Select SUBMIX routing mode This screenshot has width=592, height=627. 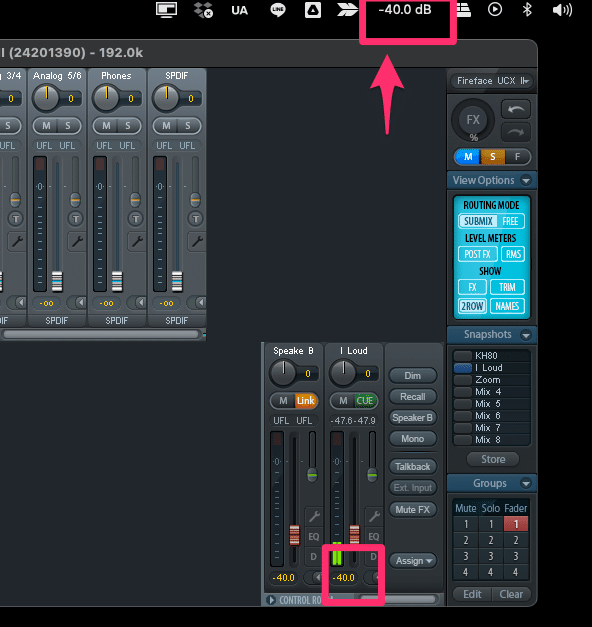478,221
